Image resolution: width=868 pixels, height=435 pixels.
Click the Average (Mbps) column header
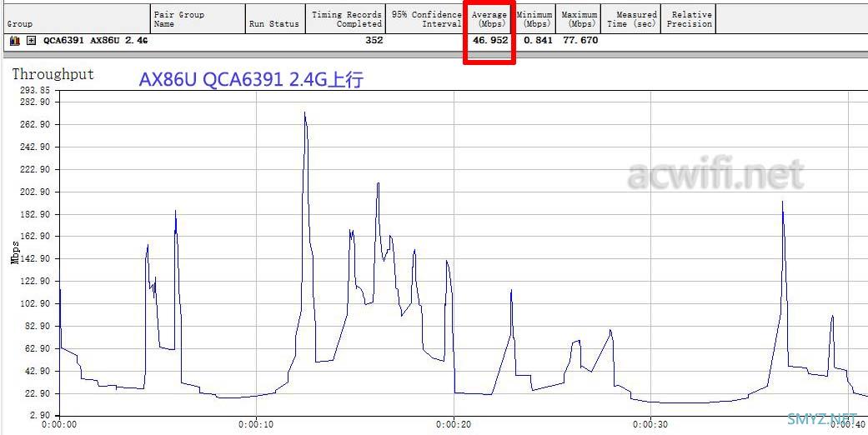(x=489, y=19)
